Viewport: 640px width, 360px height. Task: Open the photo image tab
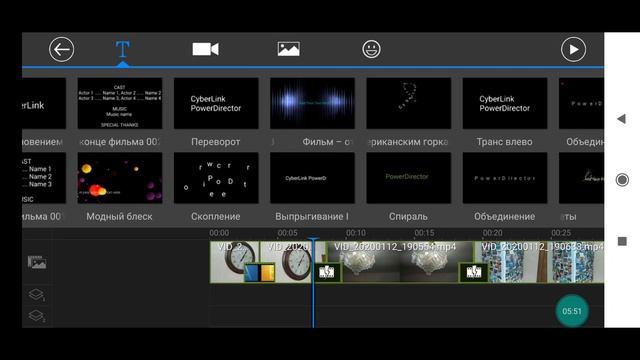coord(289,49)
